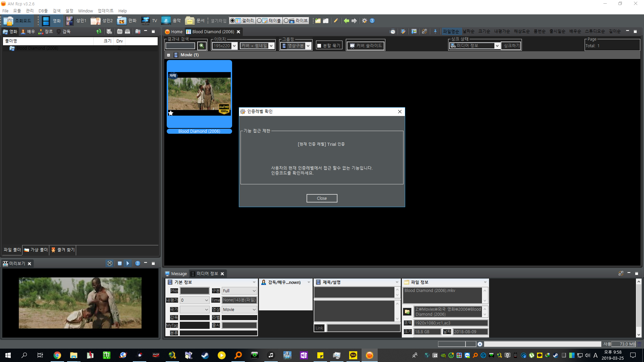
Task: Click the Close button in dialog
Action: [x=322, y=198]
